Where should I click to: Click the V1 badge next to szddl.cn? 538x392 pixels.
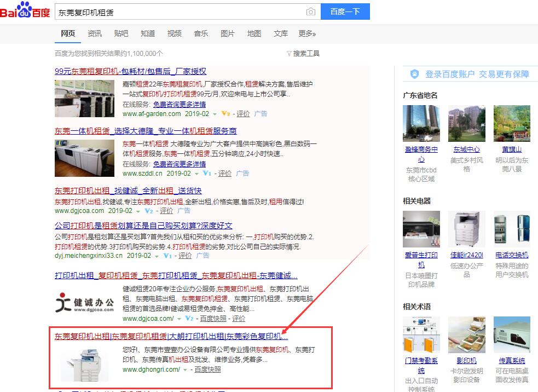[207, 174]
